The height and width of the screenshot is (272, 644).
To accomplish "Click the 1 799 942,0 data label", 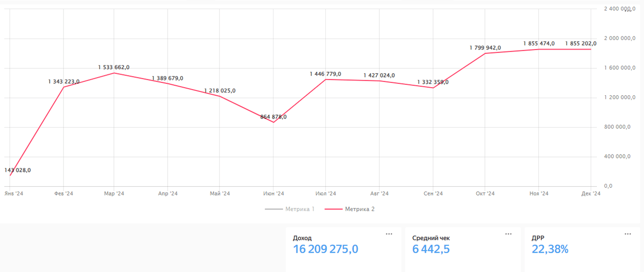I will click(485, 48).
